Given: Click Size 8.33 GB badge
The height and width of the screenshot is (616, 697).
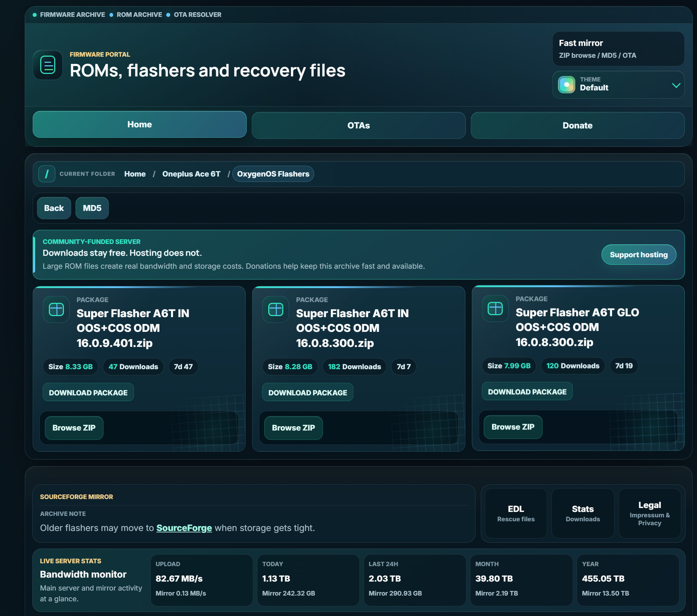Looking at the screenshot, I should (70, 367).
